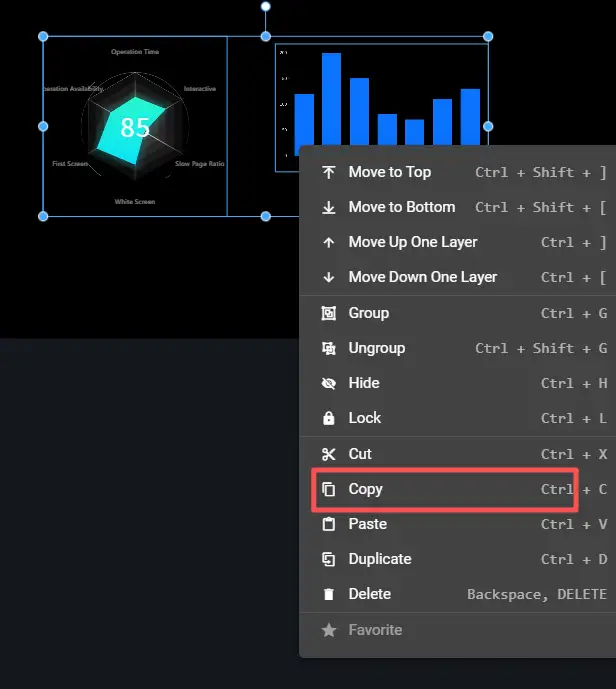Choose Duplicate from the menu
Image resolution: width=616 pixels, height=689 pixels.
(380, 559)
